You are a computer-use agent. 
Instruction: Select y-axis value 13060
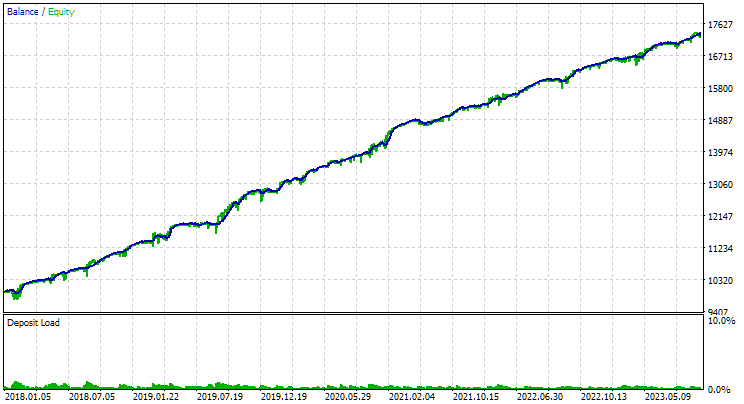click(x=720, y=185)
